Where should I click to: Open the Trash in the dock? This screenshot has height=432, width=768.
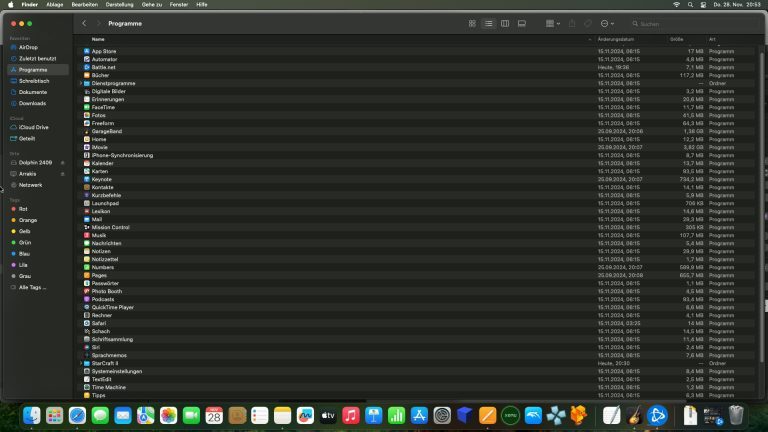[x=736, y=416]
